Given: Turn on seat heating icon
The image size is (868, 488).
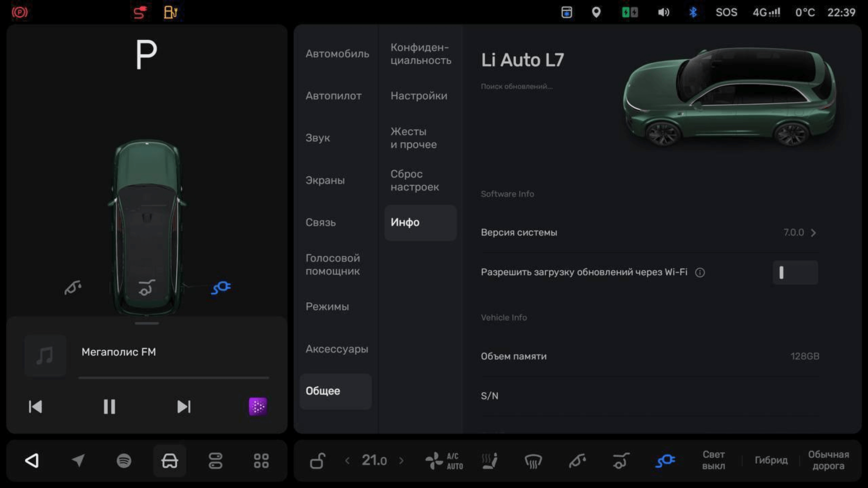Looking at the screenshot, I should 490,460.
